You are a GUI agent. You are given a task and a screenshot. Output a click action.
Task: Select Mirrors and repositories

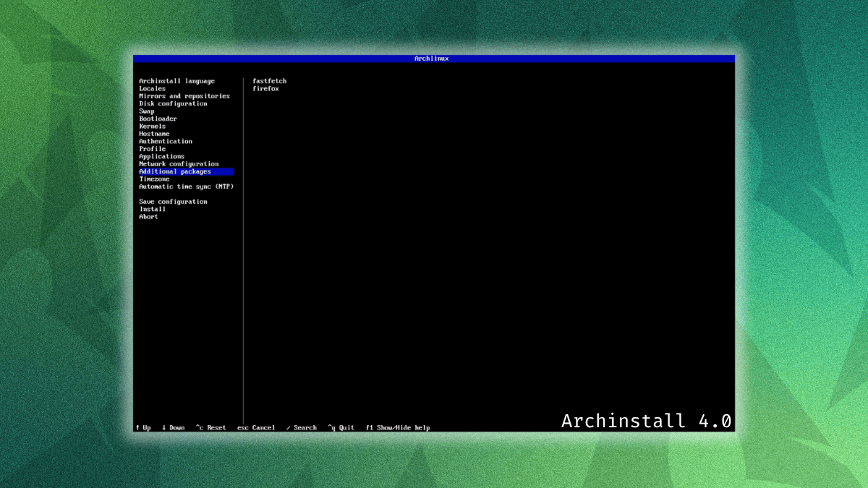pyautogui.click(x=183, y=95)
